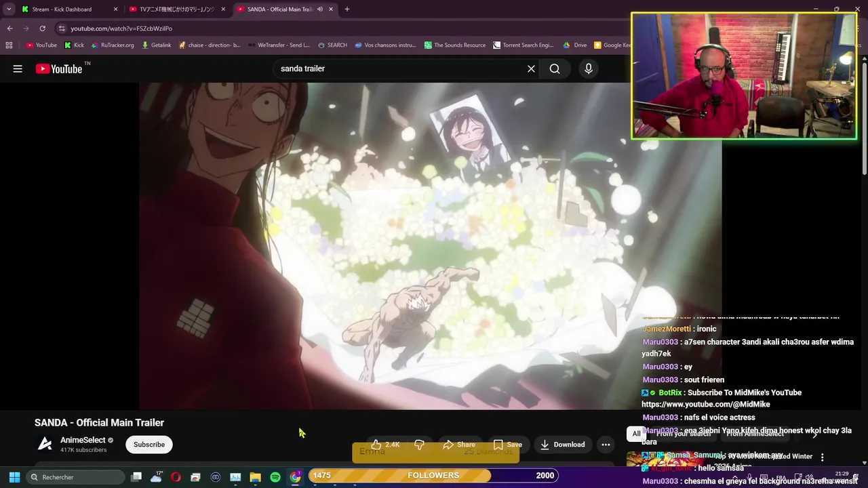868x488 pixels.
Task: Run the YouTube search with the magnifier button
Action: (555, 68)
